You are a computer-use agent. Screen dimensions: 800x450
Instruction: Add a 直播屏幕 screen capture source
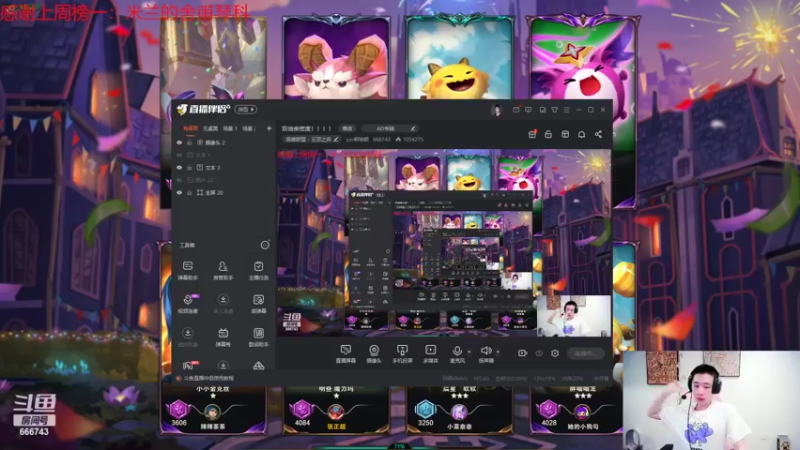(x=345, y=354)
